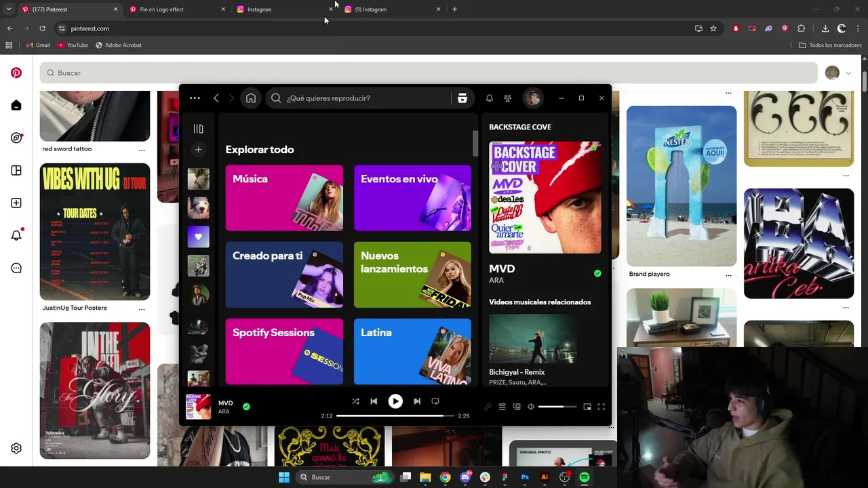Open Liked Songs heart playlist in sidebar
Viewport: 868px width, 488px height.
click(x=198, y=237)
